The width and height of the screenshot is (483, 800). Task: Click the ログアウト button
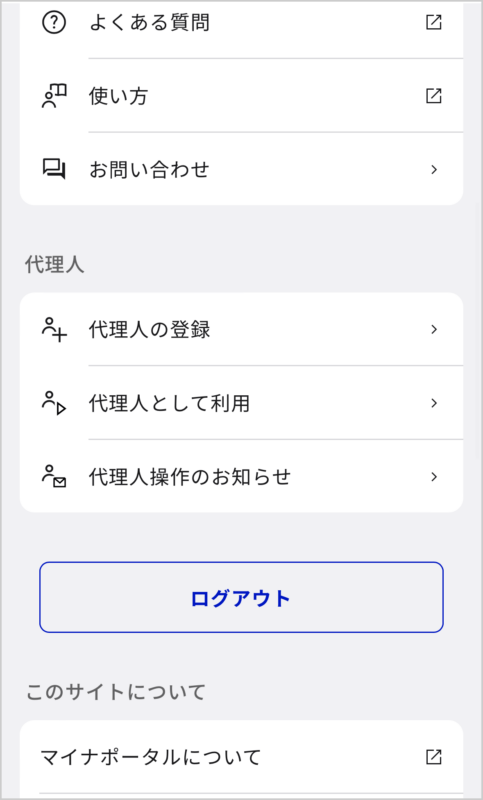click(x=241, y=597)
